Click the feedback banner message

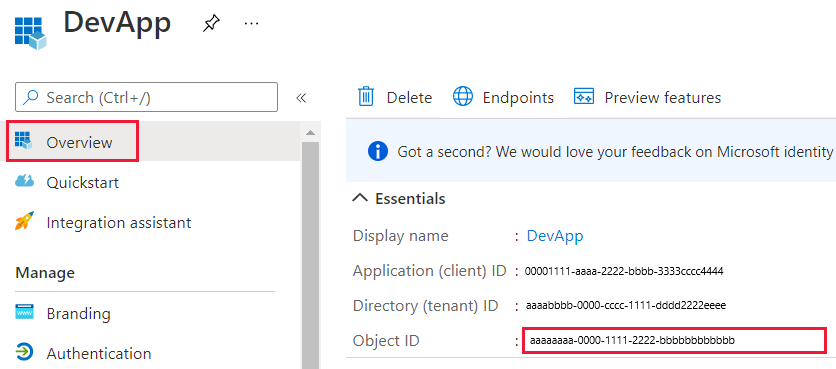[x=615, y=152]
